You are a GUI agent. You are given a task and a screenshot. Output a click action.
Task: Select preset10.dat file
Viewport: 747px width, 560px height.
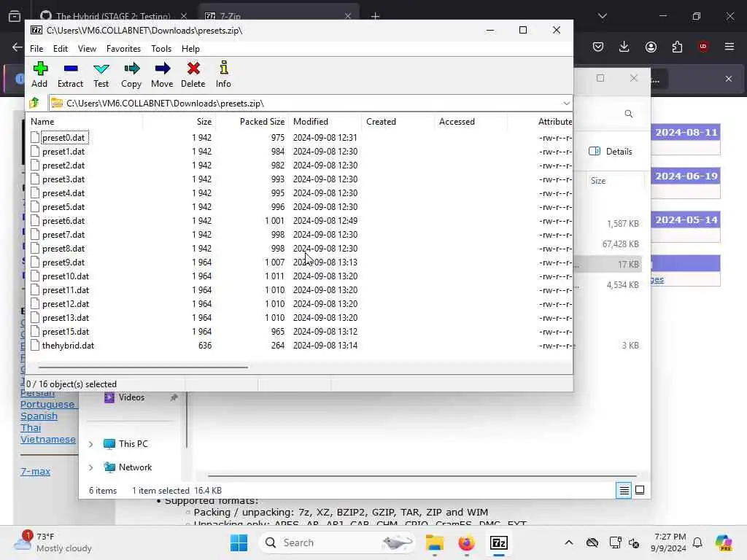coord(66,276)
